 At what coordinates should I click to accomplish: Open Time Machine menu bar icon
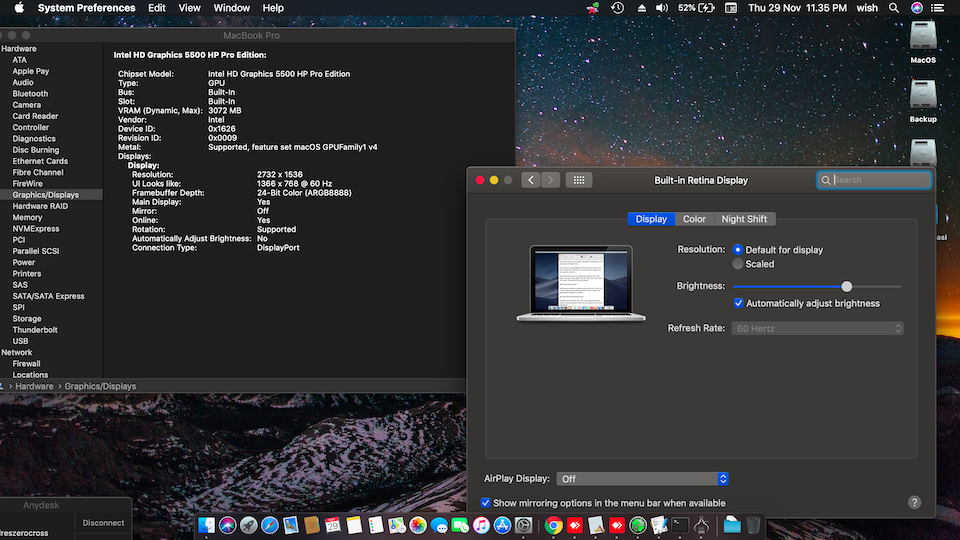tap(618, 8)
